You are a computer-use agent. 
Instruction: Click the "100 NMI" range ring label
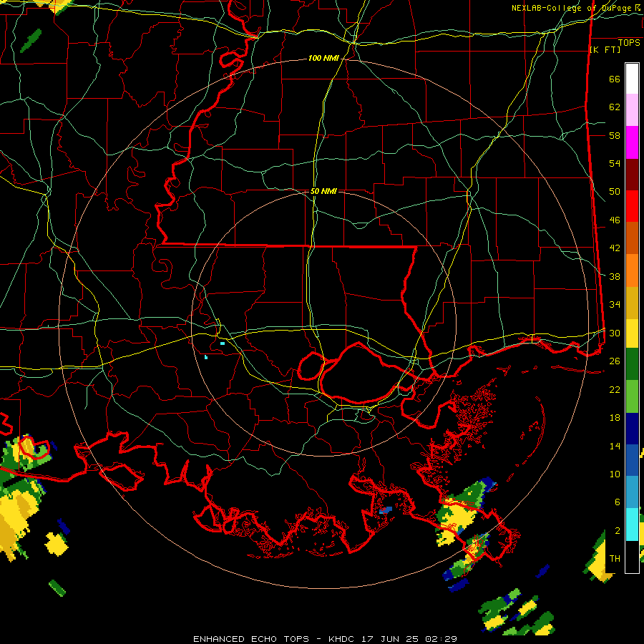tap(323, 59)
